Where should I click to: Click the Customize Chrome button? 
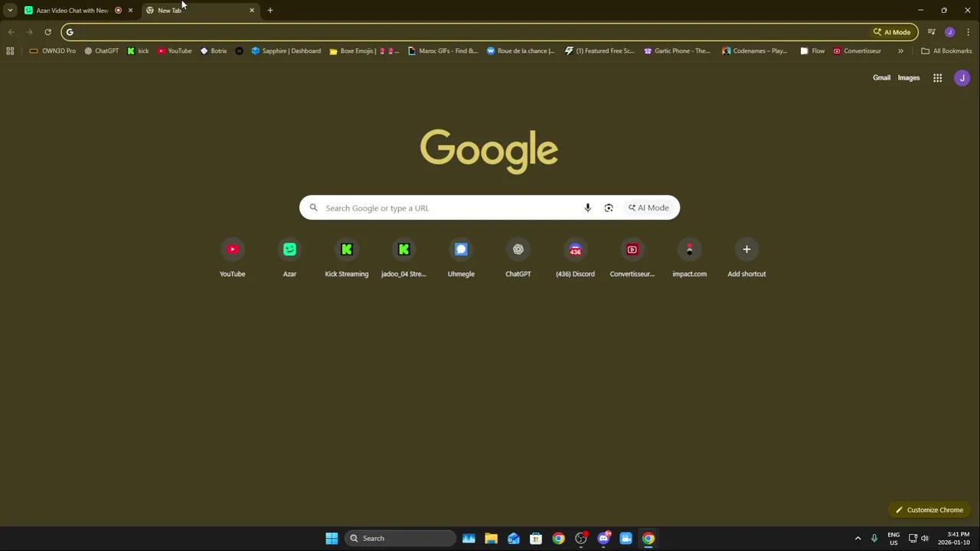tap(929, 510)
